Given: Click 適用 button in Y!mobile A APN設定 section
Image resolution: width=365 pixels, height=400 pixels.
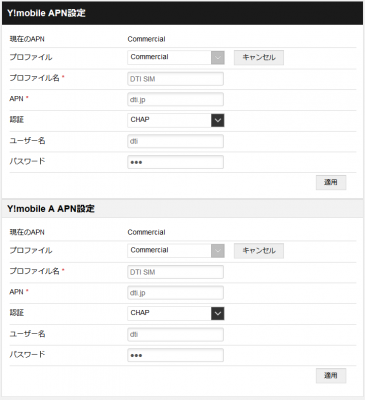Looking at the screenshot, I should pos(331,375).
